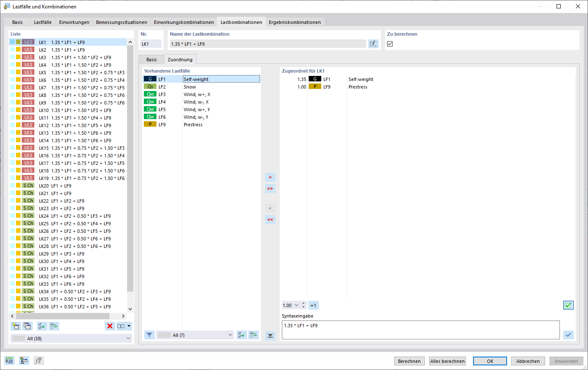Viewport: 588px width, 370px height.
Task: Click the green check icon above syntax input
Action: click(x=568, y=305)
